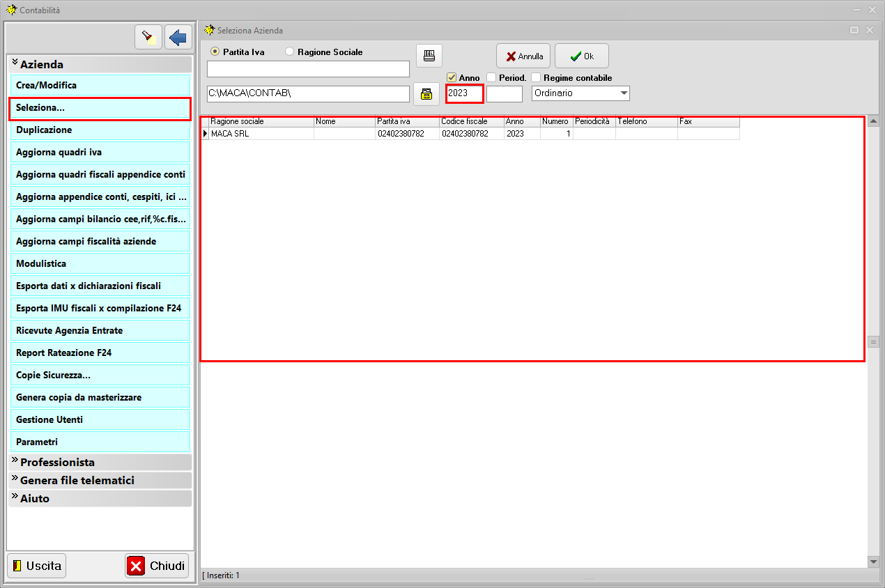This screenshot has height=588, width=885.
Task: Open the Ordinario regime dropdown
Action: (x=624, y=93)
